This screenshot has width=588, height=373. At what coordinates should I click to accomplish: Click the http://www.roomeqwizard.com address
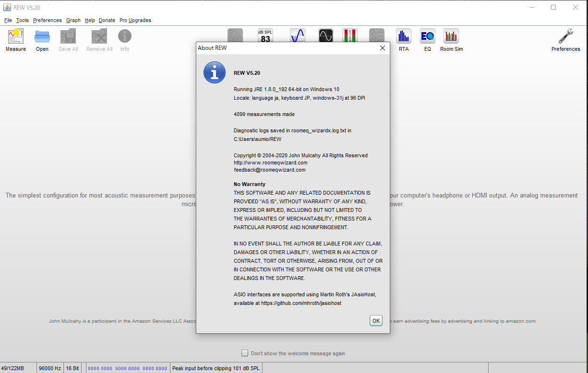click(271, 163)
